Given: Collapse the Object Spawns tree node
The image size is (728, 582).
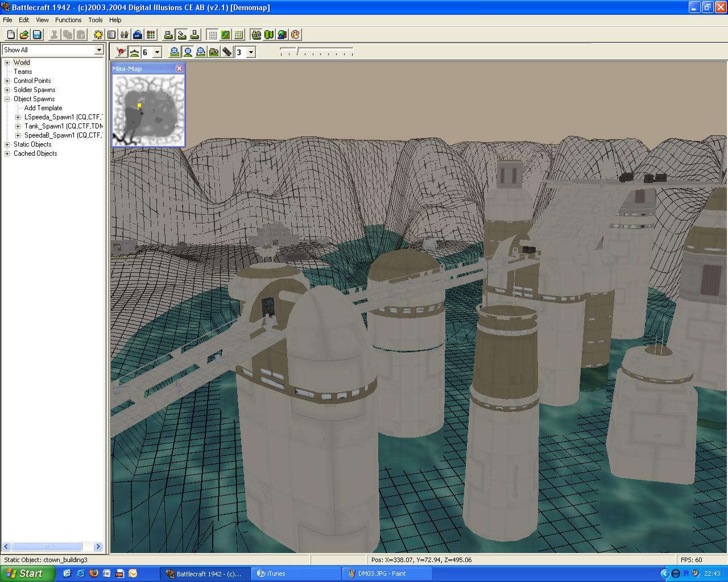Looking at the screenshot, I should (x=7, y=99).
